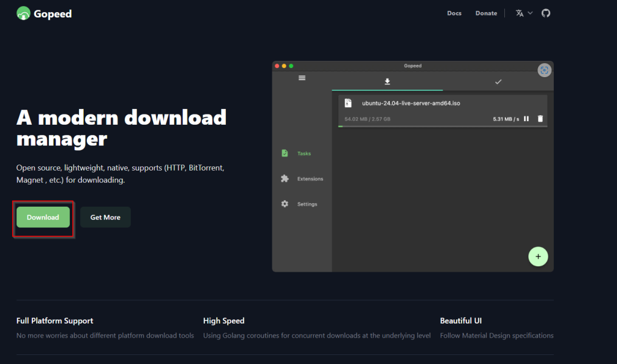Open the language translation icon
Image resolution: width=617 pixels, height=364 pixels.
[x=519, y=13]
